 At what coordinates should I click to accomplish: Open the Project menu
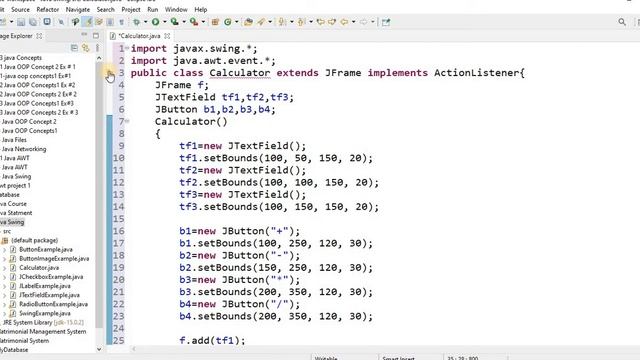pos(131,9)
